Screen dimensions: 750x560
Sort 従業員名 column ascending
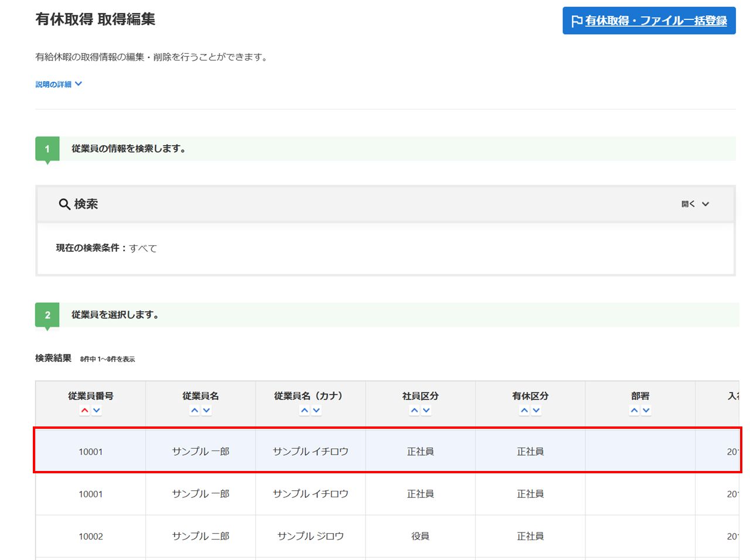(195, 411)
